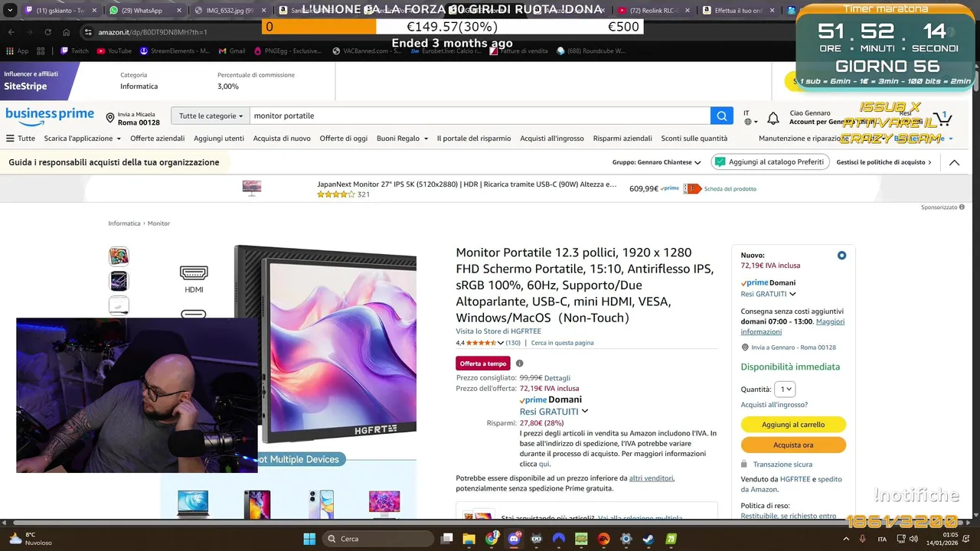Click the Dettagli price link
The image size is (980, 551).
click(557, 378)
